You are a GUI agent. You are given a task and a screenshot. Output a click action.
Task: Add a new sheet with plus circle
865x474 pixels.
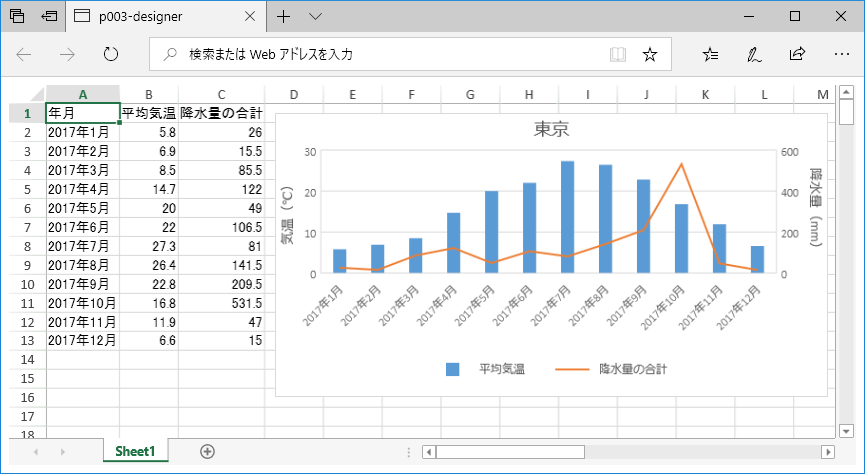pos(207,451)
